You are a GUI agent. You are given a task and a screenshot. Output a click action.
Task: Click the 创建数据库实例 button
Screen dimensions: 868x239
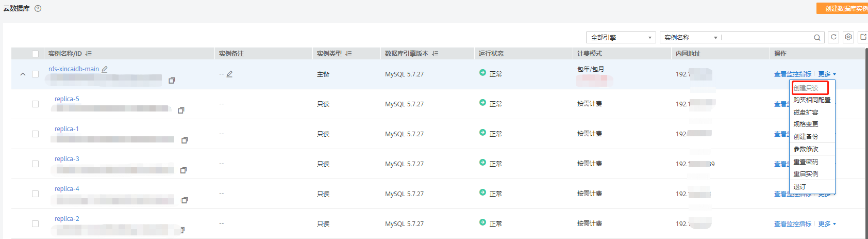coord(842,8)
